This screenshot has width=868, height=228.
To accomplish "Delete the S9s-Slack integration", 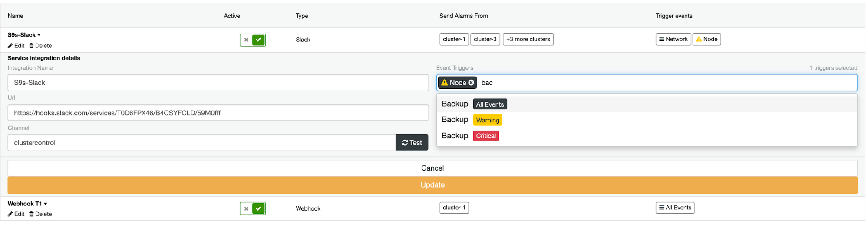I will click(40, 46).
